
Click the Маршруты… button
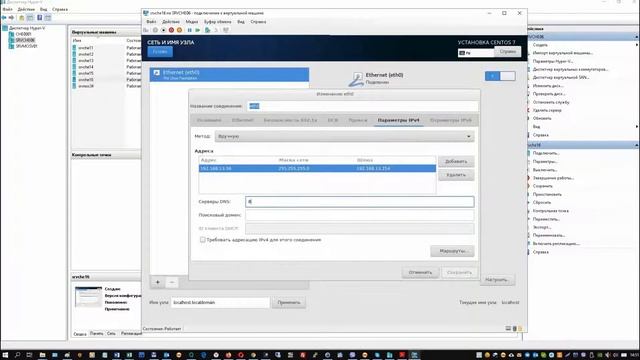tap(452, 251)
